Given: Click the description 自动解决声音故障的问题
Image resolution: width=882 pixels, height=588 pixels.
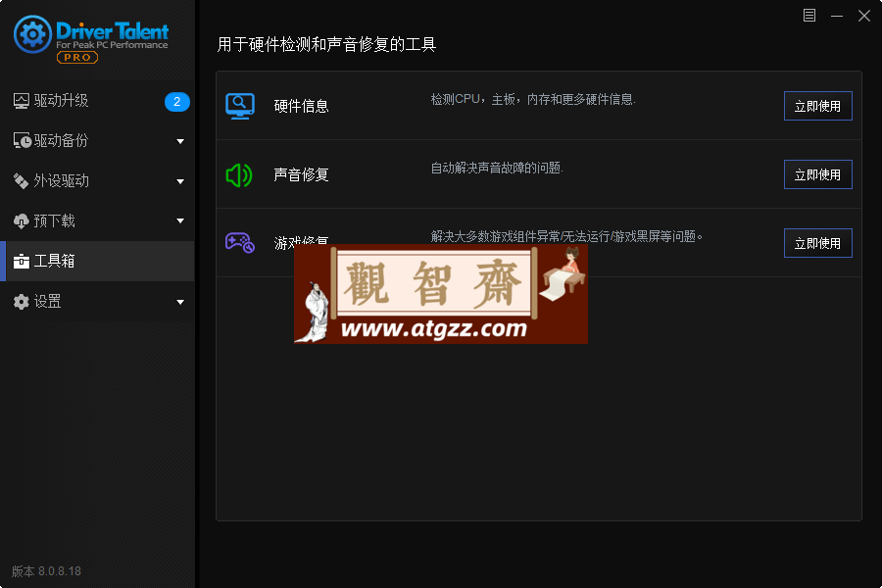Looking at the screenshot, I should click(x=497, y=168).
